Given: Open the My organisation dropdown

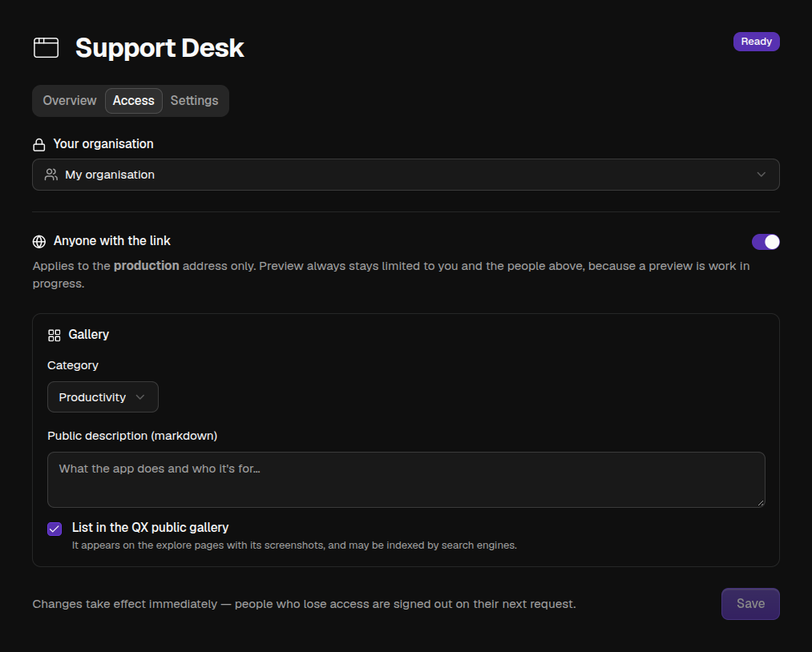Looking at the screenshot, I should tap(406, 175).
